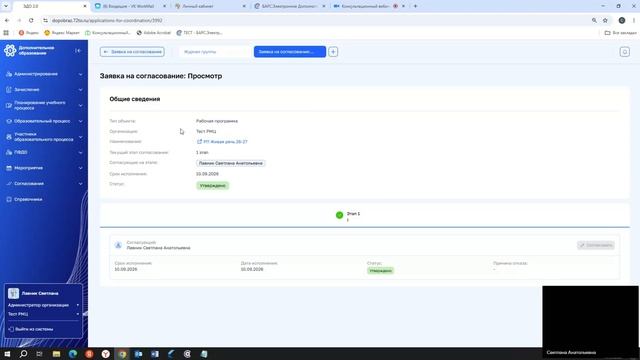Open Yandex Browser from the taskbar

pyautogui.click(x=106, y=354)
